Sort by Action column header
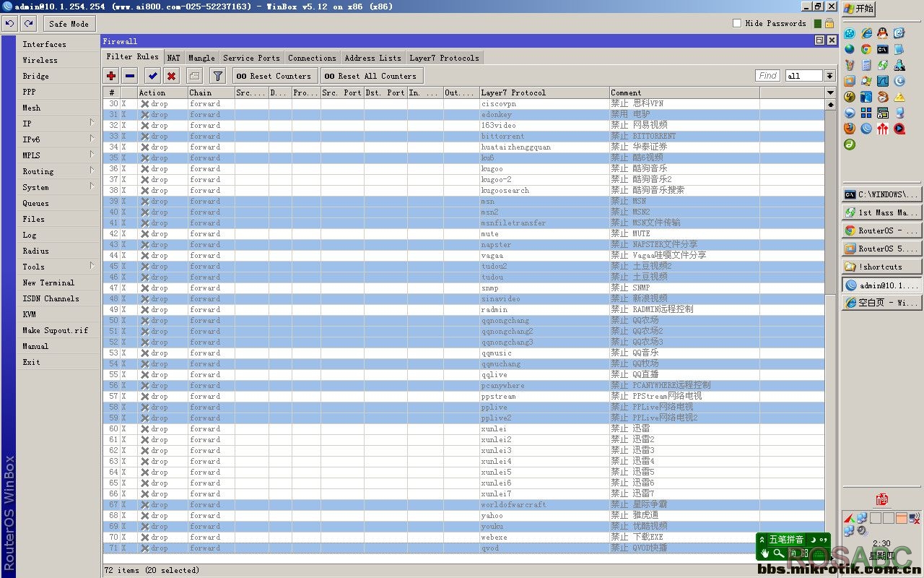Viewport: 924px width, 578px height. [162, 92]
